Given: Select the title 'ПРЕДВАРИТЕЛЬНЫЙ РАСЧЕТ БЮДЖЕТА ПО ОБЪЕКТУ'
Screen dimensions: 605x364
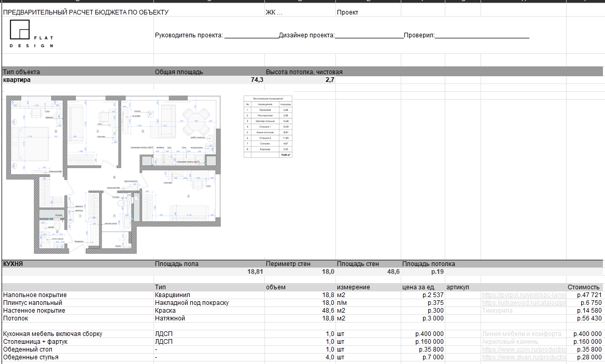Looking at the screenshot, I should point(86,12).
